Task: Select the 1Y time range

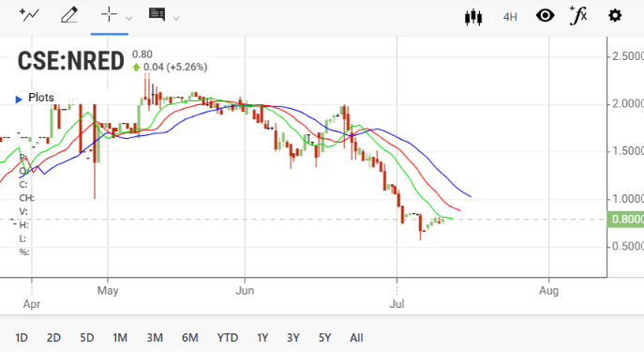Action: tap(262, 338)
